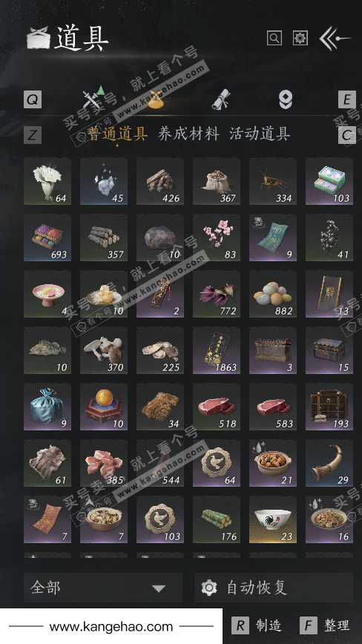Select the crossed swords equipment category
Viewport: 362px width, 644px height.
(x=93, y=97)
